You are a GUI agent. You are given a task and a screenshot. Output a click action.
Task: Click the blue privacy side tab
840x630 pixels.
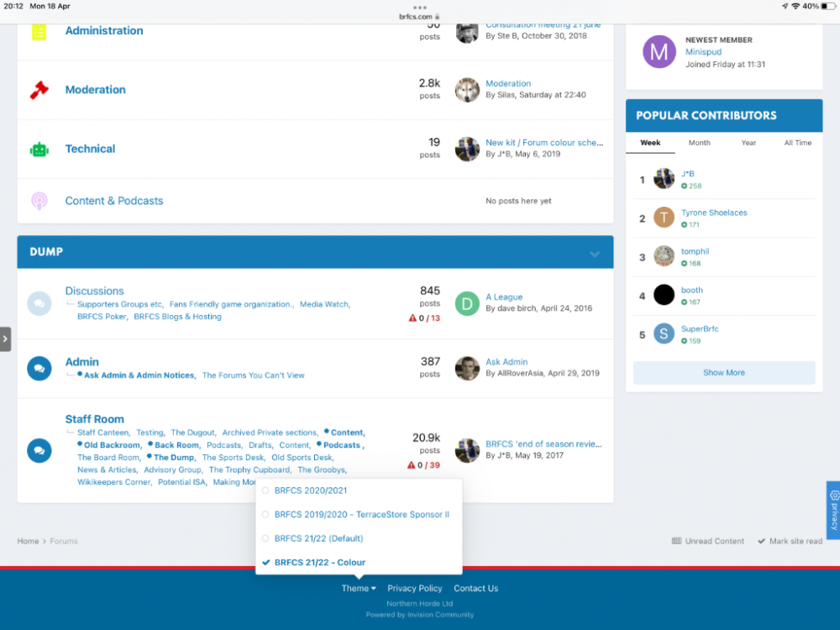tap(833, 509)
